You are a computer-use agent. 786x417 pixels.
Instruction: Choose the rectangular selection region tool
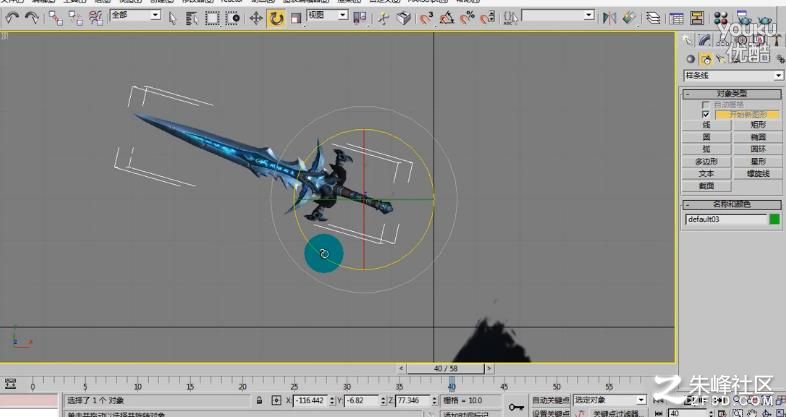[212, 19]
